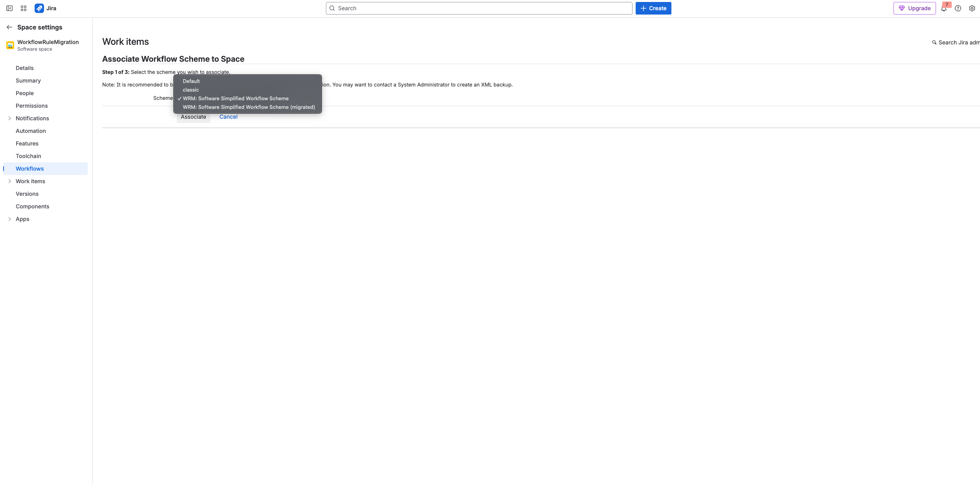This screenshot has width=980, height=484.
Task: Choose the classic scheme option
Action: [191, 90]
